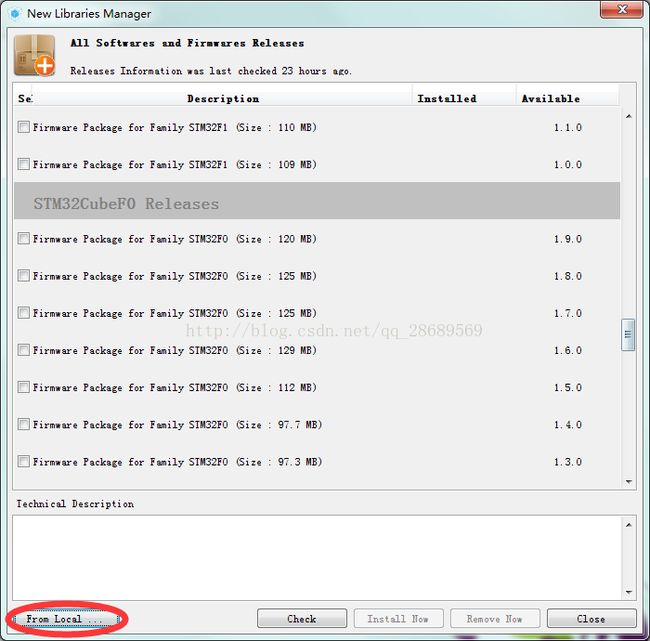Image resolution: width=650 pixels, height=641 pixels.
Task: Click the release list scrollbar thumb
Action: click(628, 335)
